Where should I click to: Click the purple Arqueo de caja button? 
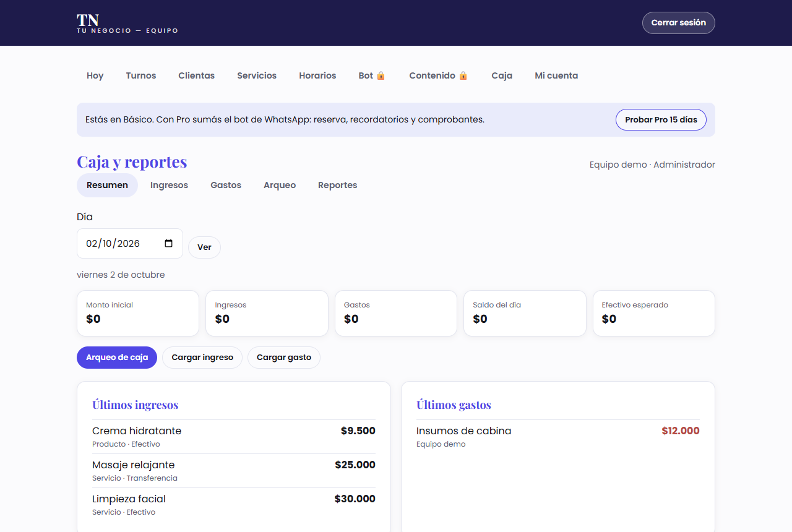click(x=117, y=358)
